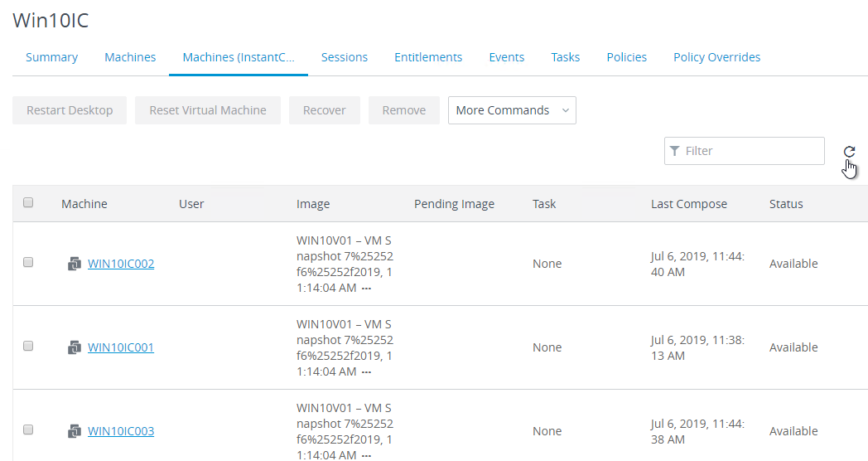Click the ellipsis after WIN10IC002 image text
Viewport: 868px width, 461px height.
coord(366,289)
